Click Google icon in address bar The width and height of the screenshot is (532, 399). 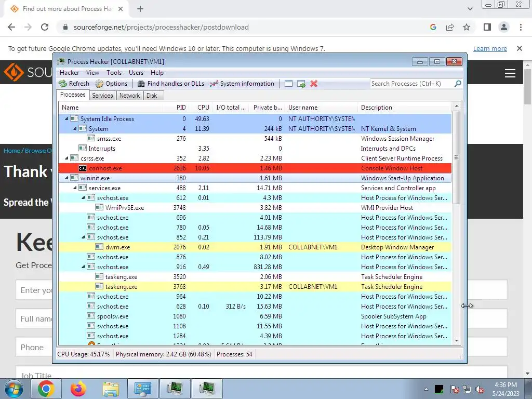433,27
